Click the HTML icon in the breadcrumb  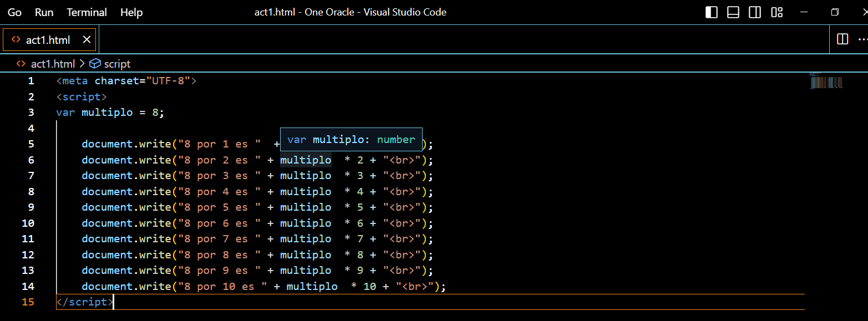click(x=21, y=64)
